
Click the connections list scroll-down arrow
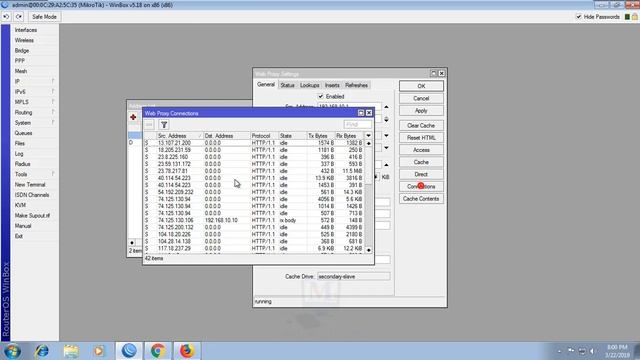tap(368, 250)
